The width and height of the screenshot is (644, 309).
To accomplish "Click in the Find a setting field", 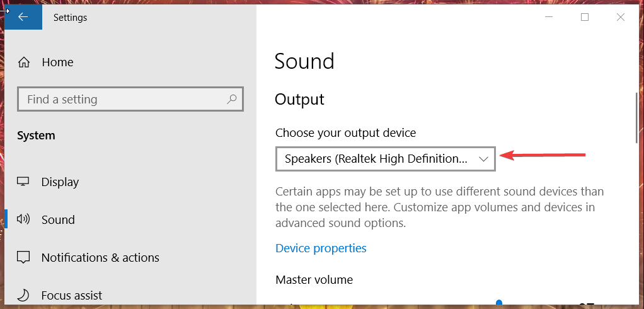I will pos(130,99).
